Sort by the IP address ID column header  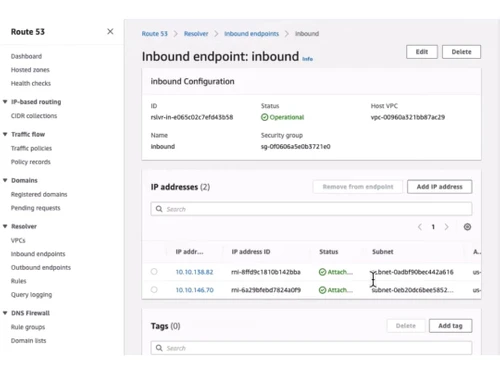point(251,252)
